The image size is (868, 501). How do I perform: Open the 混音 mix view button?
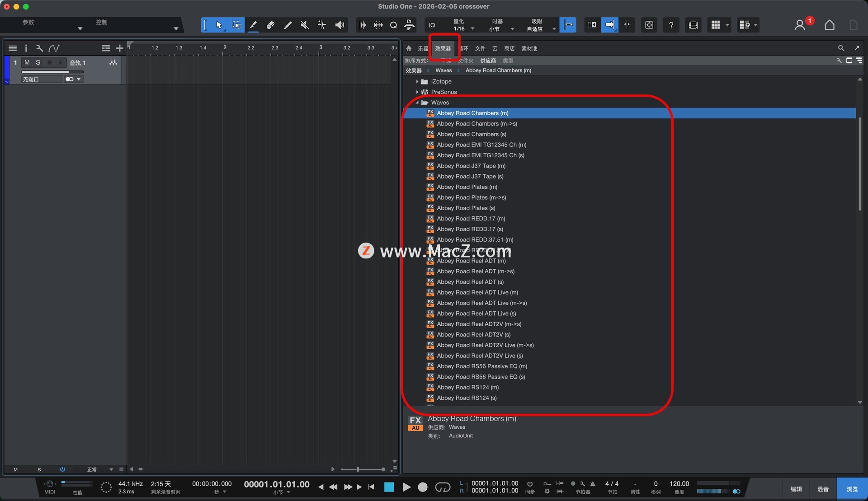pyautogui.click(x=822, y=489)
